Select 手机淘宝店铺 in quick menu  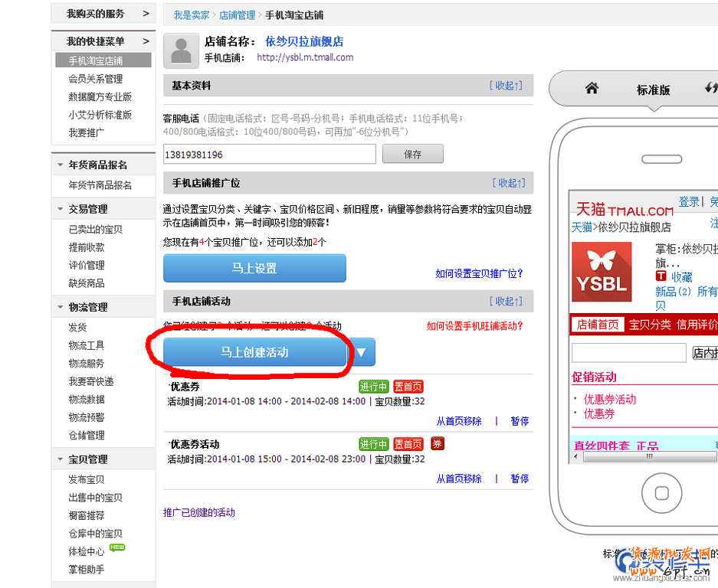pos(103,60)
